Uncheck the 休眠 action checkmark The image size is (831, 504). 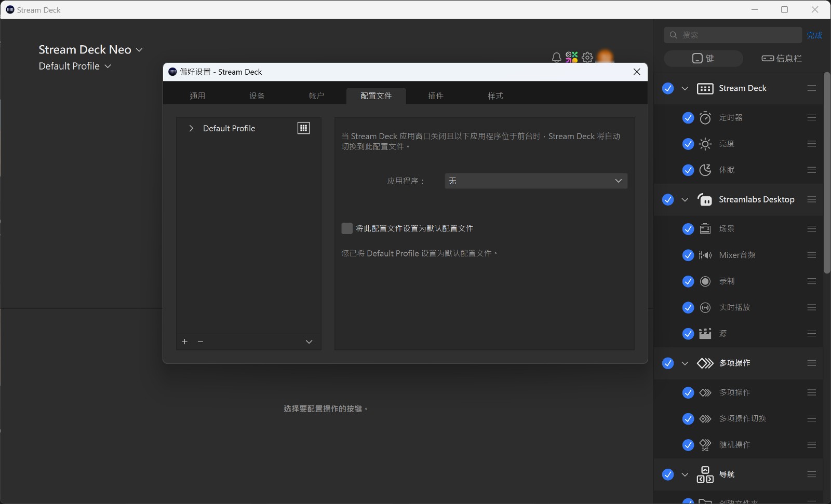click(688, 170)
